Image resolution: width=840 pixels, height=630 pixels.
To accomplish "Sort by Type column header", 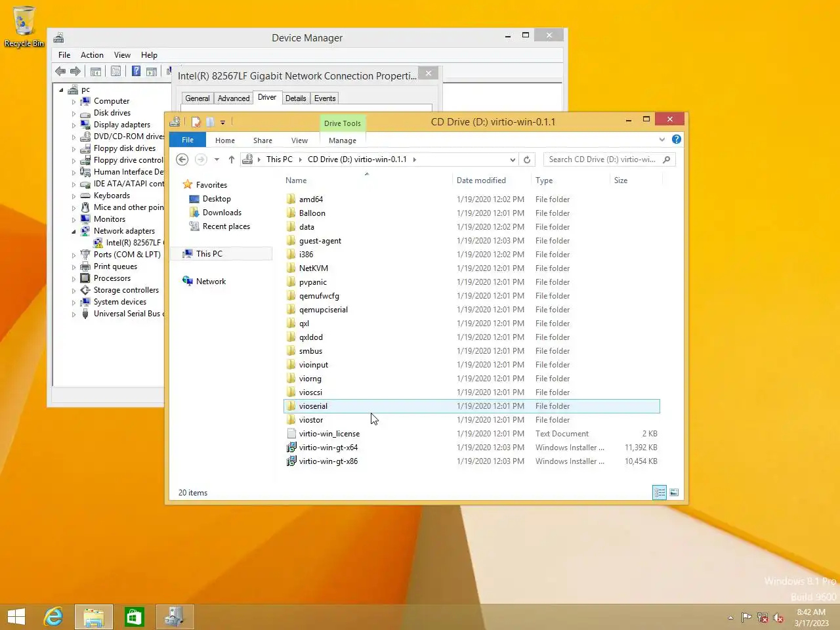I will click(x=544, y=180).
